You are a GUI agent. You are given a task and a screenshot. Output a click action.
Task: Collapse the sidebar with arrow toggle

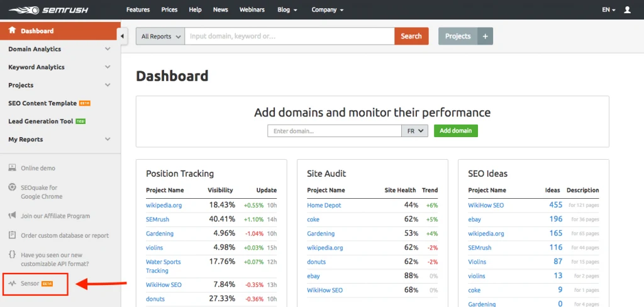122,36
